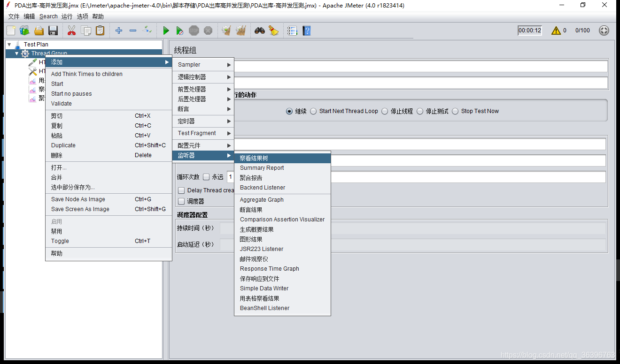This screenshot has width=620, height=364.
Task: Save the test plan with floppy icon
Action: tap(53, 31)
